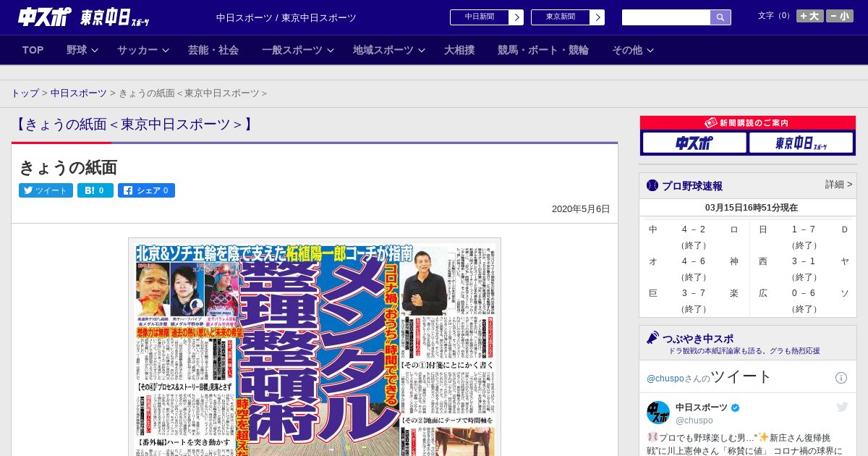The height and width of the screenshot is (456, 868).
Task: Expand 一般スポーツ navigation menu
Action: [298, 50]
